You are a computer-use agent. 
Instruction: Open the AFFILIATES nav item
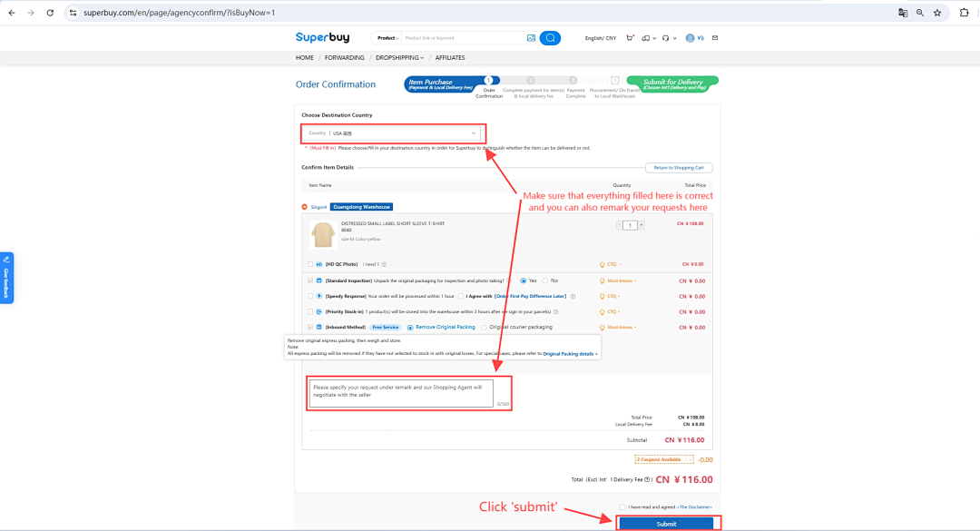click(x=450, y=57)
